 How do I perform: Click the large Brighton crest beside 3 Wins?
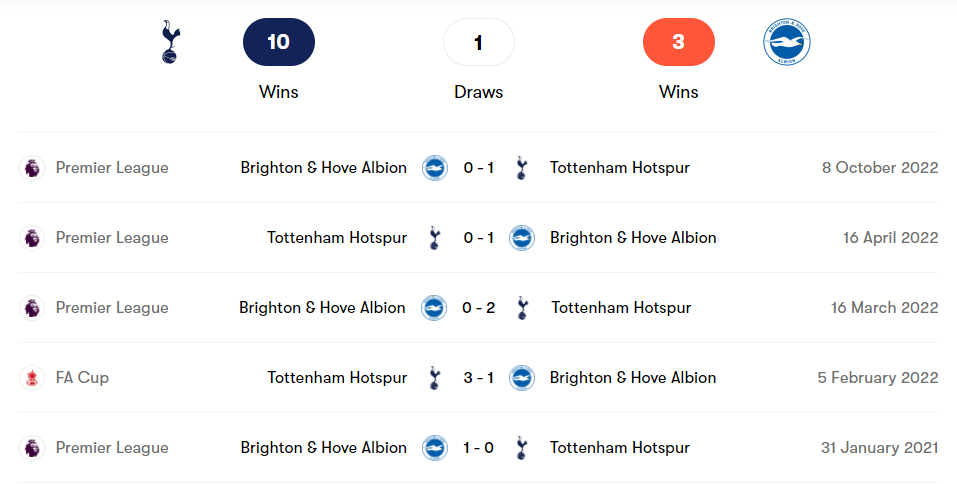click(x=786, y=43)
